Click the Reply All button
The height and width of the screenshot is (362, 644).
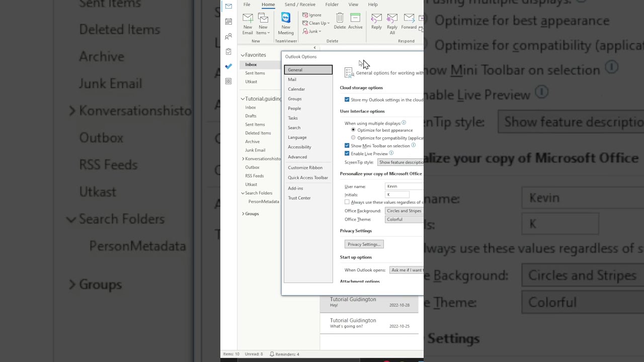[x=392, y=24]
